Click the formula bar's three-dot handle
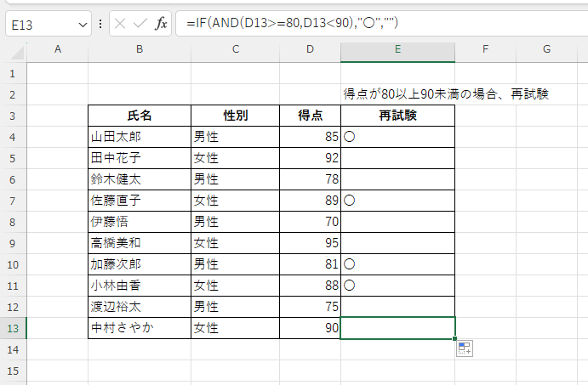 (100, 24)
